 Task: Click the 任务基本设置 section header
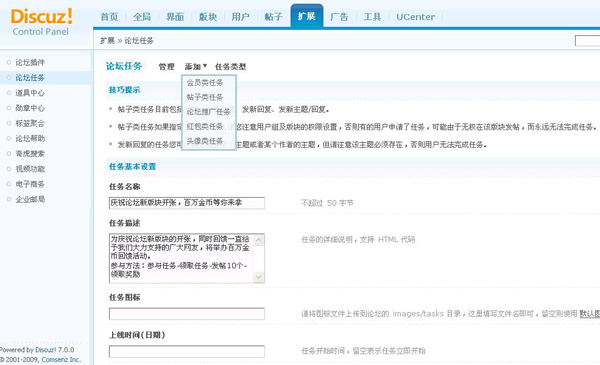coord(132,166)
